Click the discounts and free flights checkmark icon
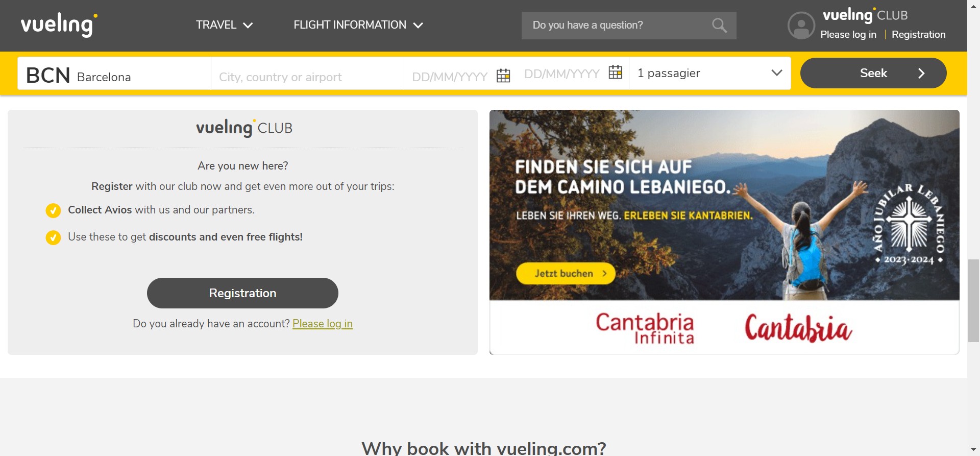 (53, 237)
